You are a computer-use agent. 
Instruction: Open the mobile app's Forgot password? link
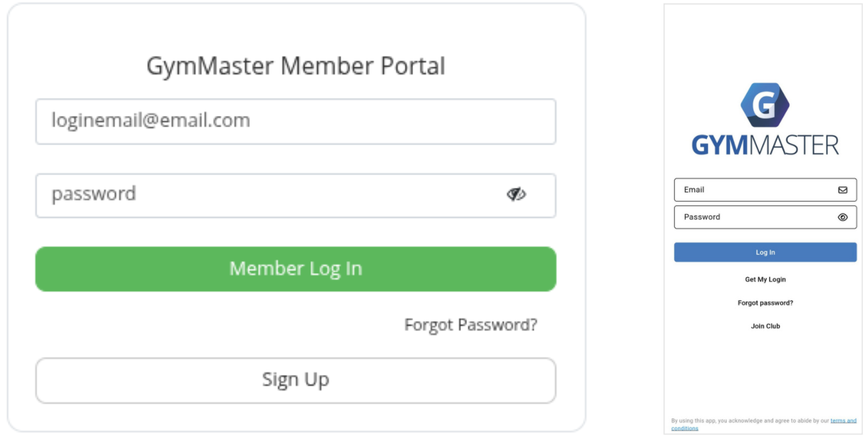tap(765, 303)
